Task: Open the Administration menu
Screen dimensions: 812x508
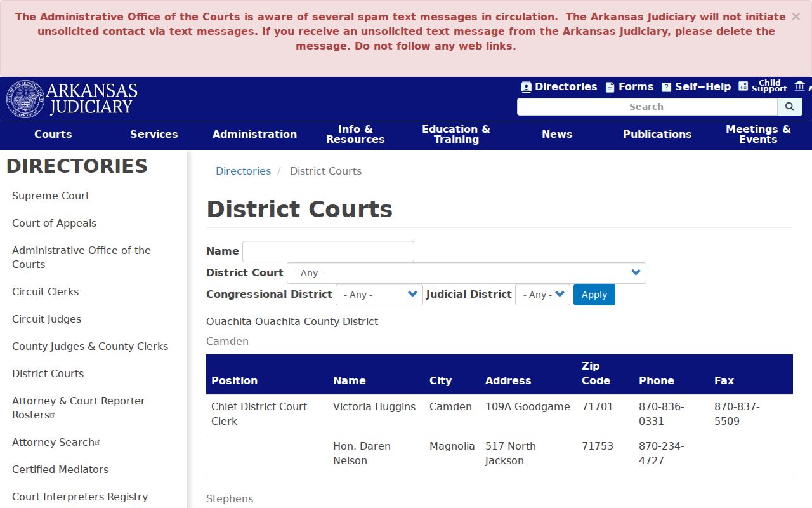Action: tap(254, 134)
